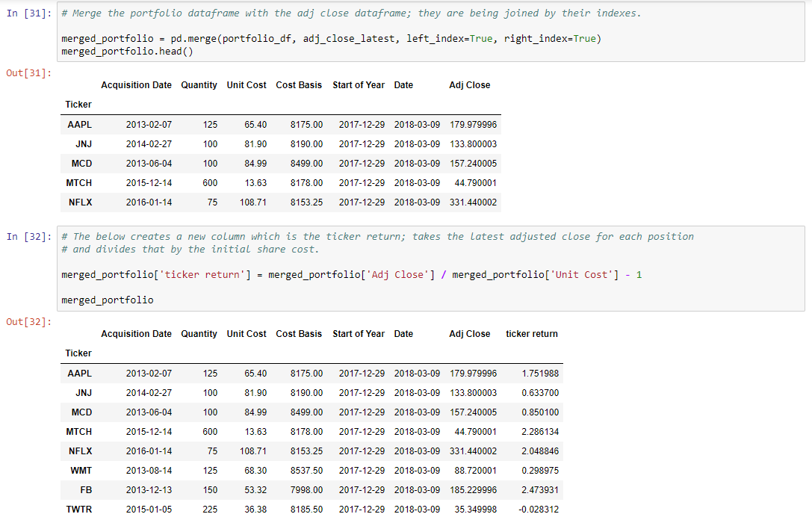Click Quantity header in Out[32] table

point(199,334)
